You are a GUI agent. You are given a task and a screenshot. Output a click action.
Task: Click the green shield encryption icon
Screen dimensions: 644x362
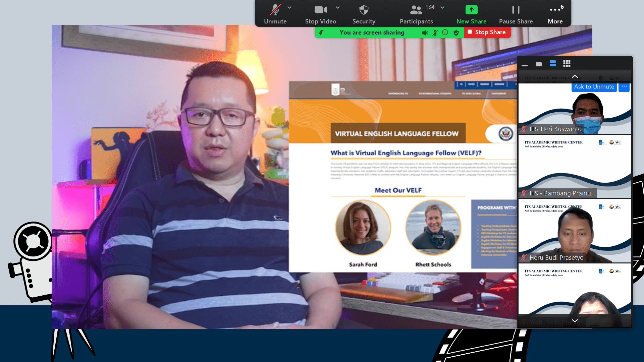coord(456,33)
